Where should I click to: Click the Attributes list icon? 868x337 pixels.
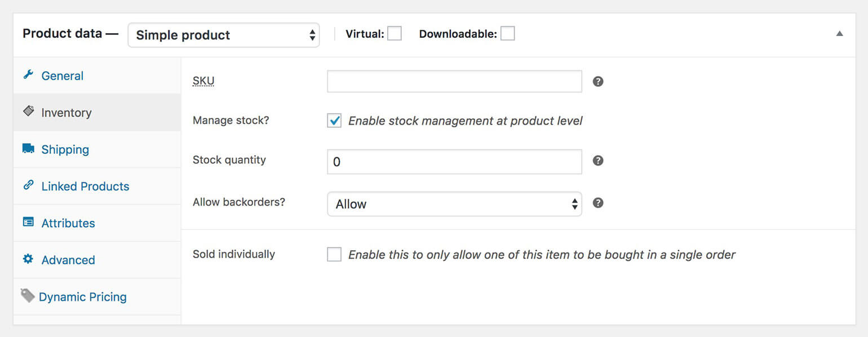click(28, 223)
